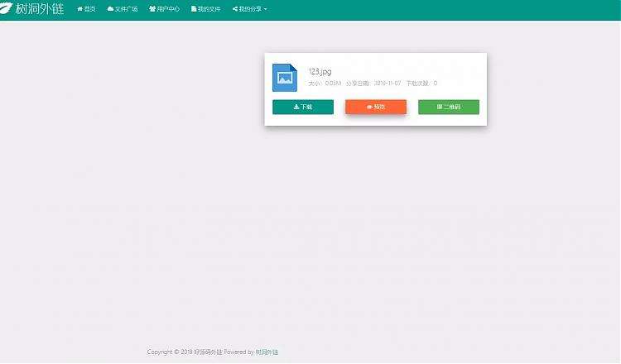621x364 pixels.
Task: Click the blue image file icon
Action: point(284,77)
